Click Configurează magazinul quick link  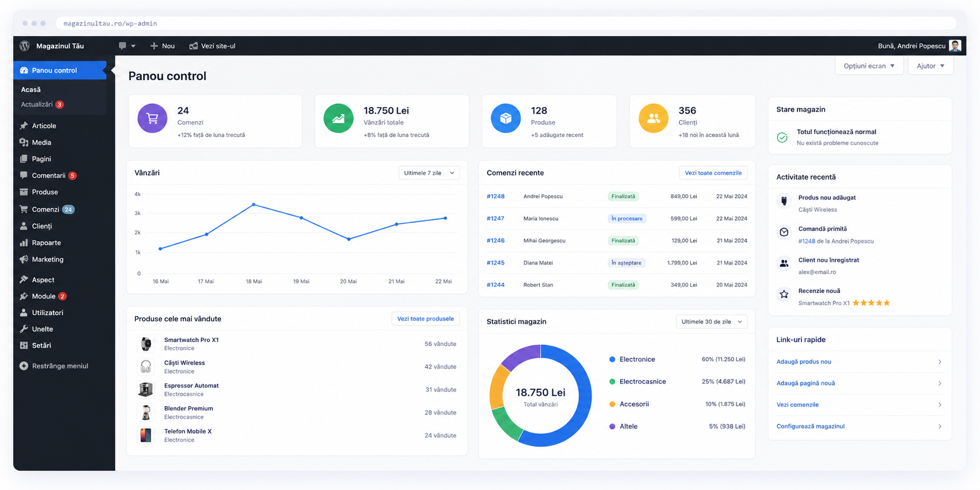click(x=810, y=426)
